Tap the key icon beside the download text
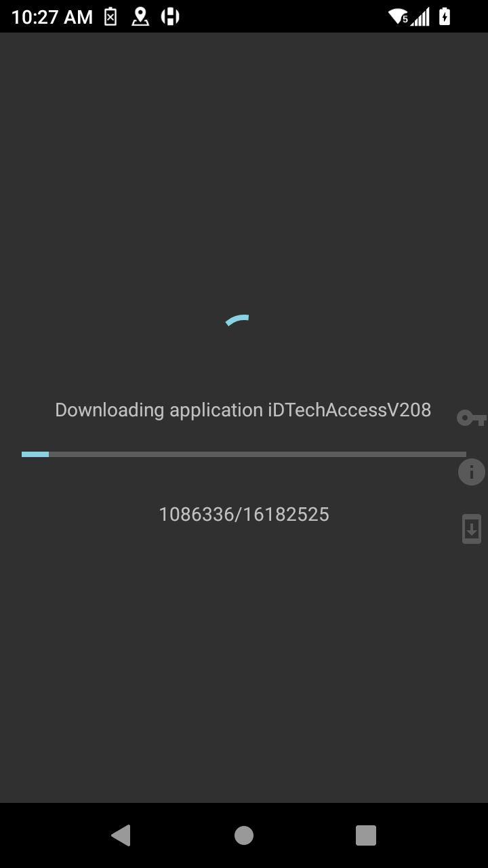488x868 pixels. pos(472,418)
